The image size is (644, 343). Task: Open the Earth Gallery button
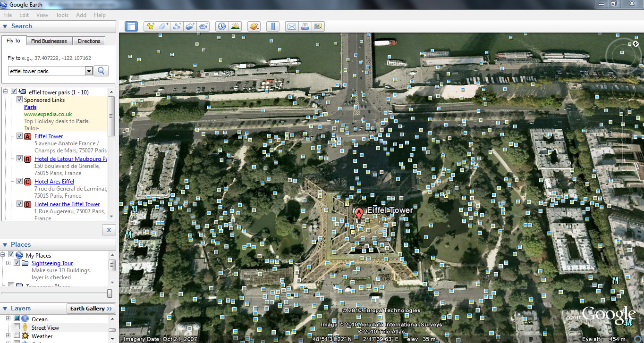92,309
